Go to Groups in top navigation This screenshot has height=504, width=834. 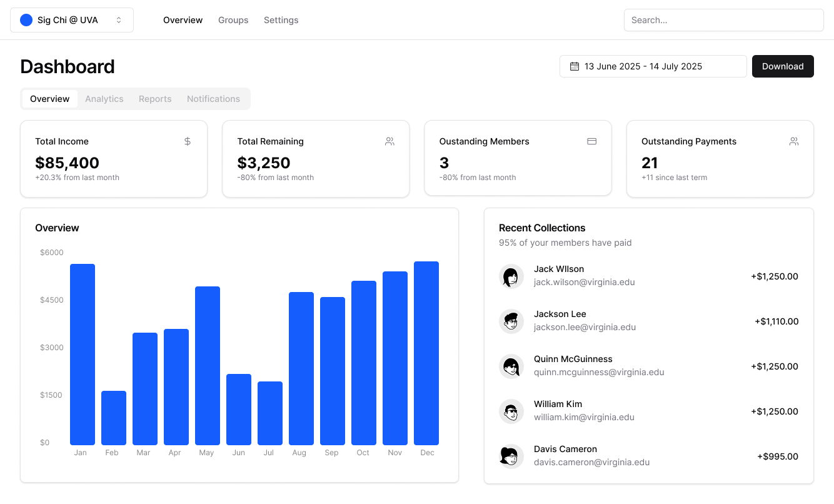click(233, 20)
